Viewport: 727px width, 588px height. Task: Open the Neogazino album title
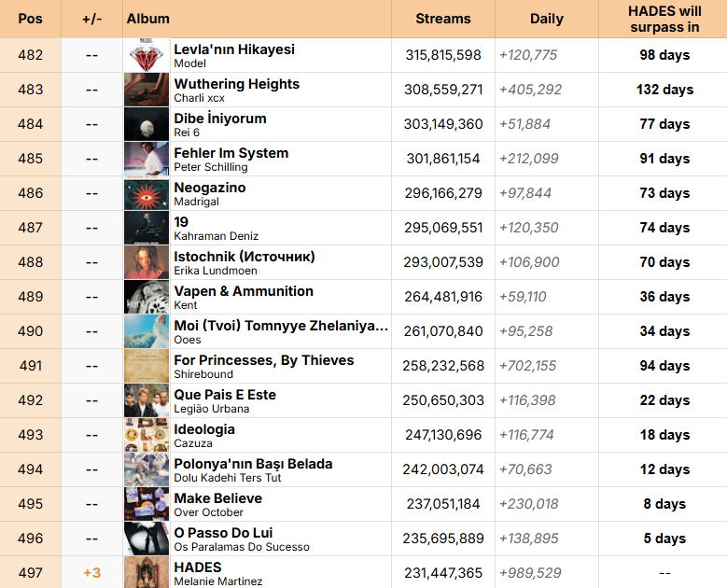pos(210,188)
